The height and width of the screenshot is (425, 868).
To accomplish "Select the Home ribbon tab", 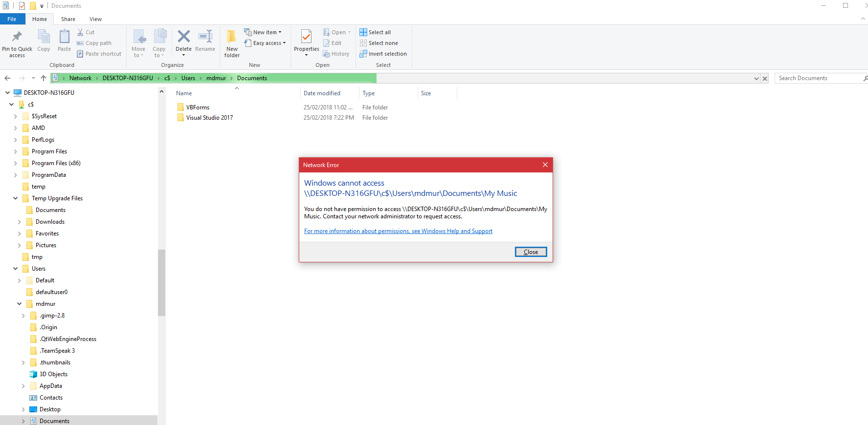I will [40, 19].
